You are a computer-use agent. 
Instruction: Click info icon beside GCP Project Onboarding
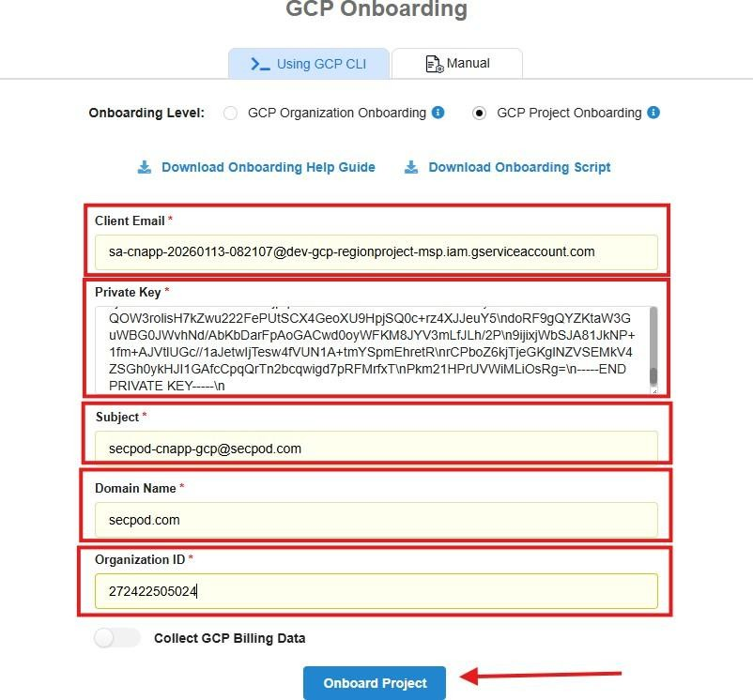[x=653, y=113]
